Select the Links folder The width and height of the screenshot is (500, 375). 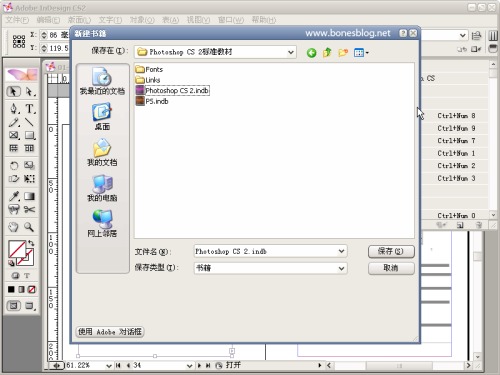(x=148, y=80)
